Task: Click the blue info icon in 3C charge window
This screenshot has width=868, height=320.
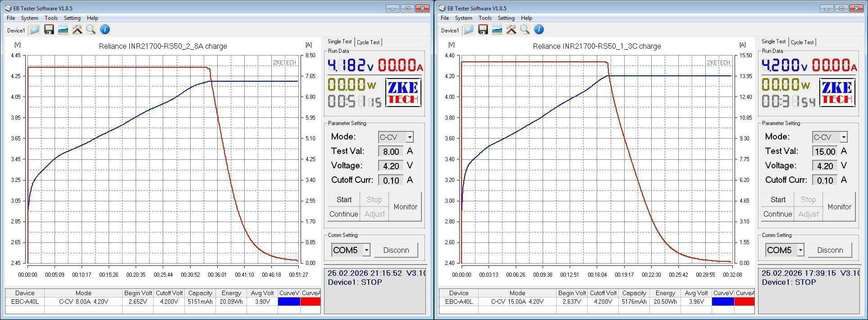Action: [x=539, y=30]
